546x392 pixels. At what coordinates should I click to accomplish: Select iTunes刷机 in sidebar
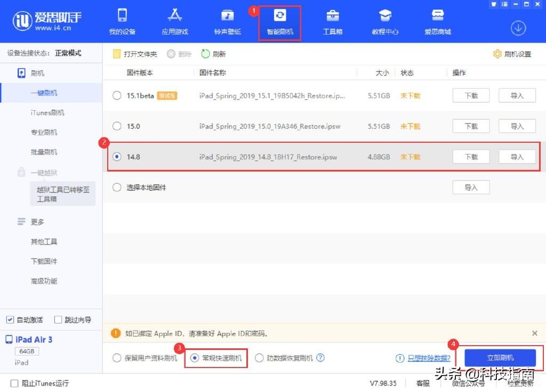(x=47, y=113)
